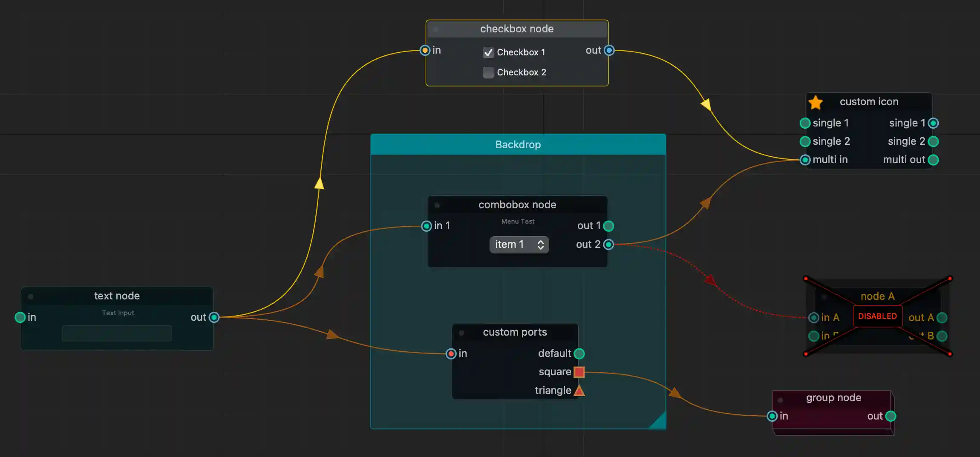This screenshot has width=980, height=457.
Task: Click the text node title
Action: click(x=117, y=296)
